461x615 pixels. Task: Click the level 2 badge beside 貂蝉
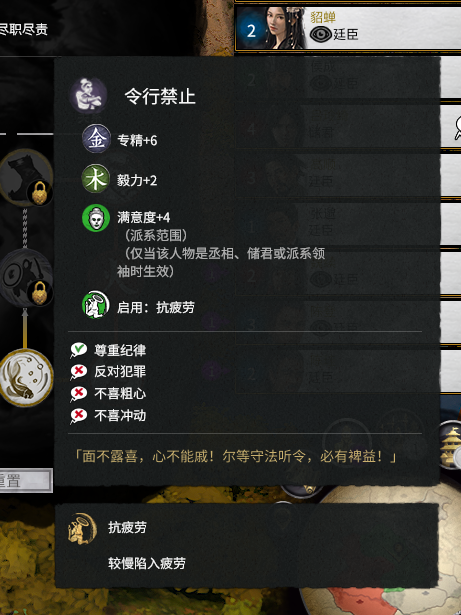pos(251,31)
